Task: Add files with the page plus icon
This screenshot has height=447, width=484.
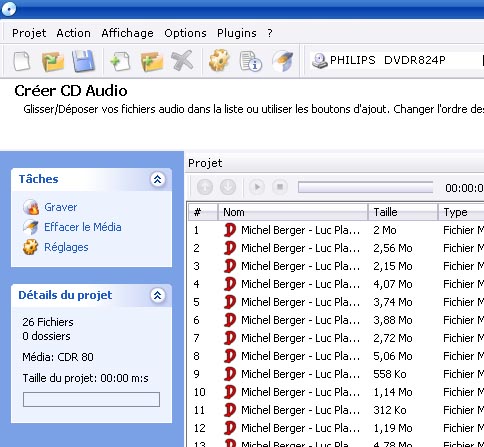Action: (120, 61)
